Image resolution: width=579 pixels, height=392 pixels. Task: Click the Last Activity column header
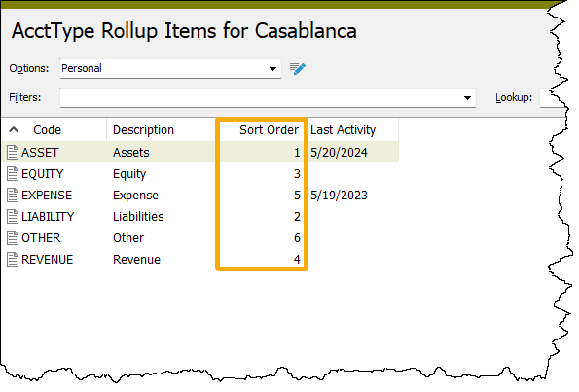344,130
